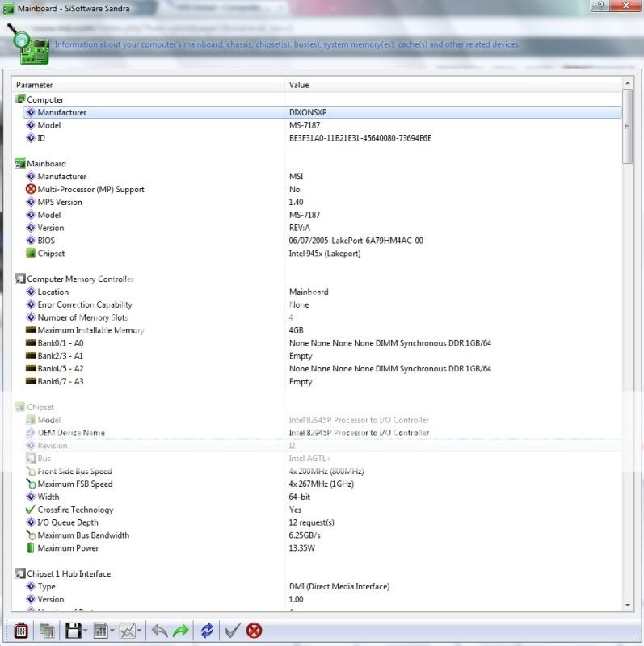The width and height of the screenshot is (644, 646).
Task: Click the red options icon in bottom toolbar
Action: (x=21, y=631)
